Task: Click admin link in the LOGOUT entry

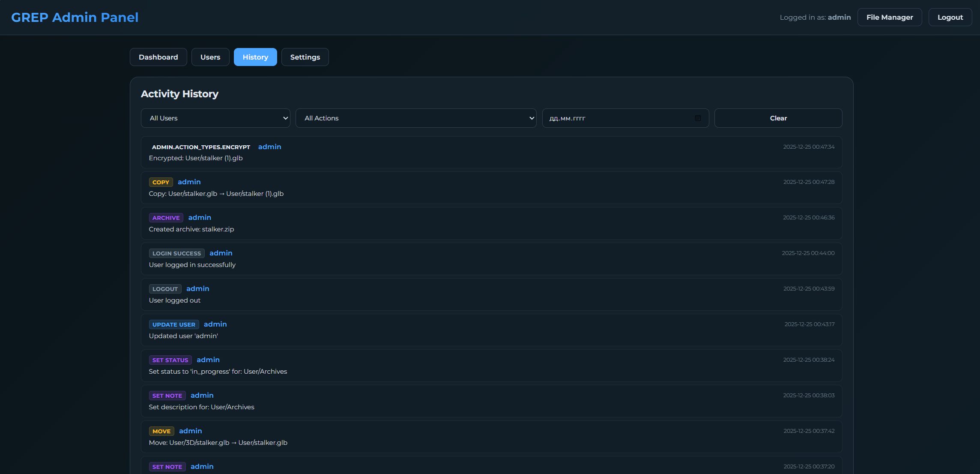Action: pos(197,288)
